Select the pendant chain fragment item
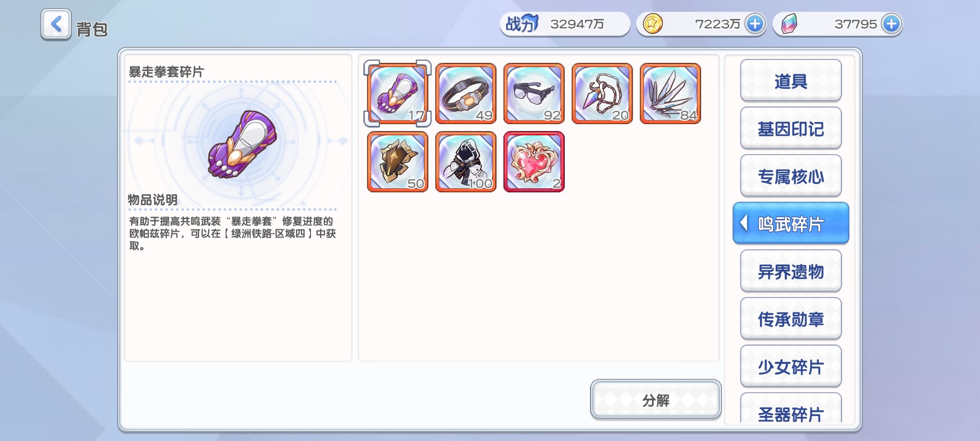 [602, 94]
